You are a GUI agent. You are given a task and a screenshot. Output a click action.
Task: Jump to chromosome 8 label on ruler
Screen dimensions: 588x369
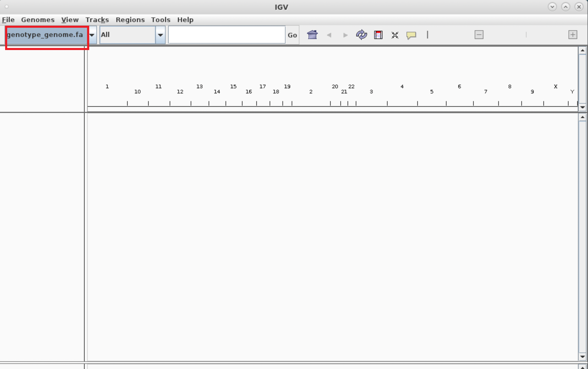click(510, 86)
